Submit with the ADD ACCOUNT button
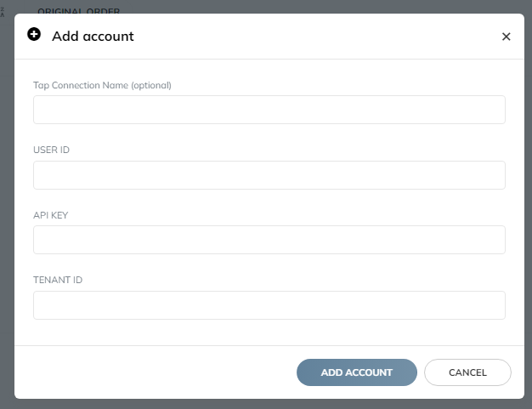532x409 pixels. [357, 372]
